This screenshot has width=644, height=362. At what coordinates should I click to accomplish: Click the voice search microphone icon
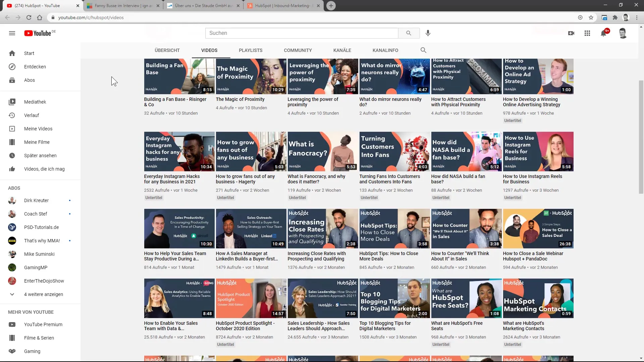(428, 33)
